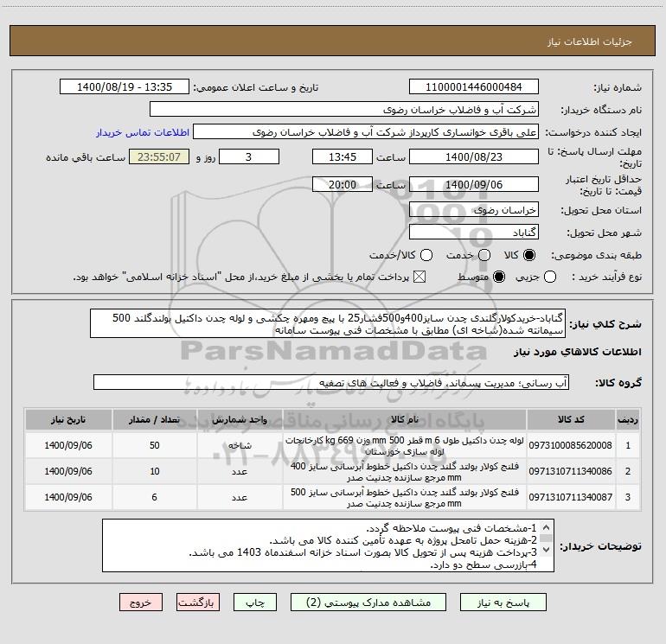Click the کد کالا column header
This screenshot has width=666, height=644.
pos(571,419)
